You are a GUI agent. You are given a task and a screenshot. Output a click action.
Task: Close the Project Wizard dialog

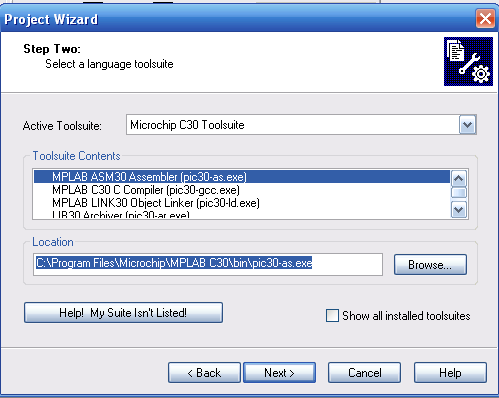click(x=485, y=19)
